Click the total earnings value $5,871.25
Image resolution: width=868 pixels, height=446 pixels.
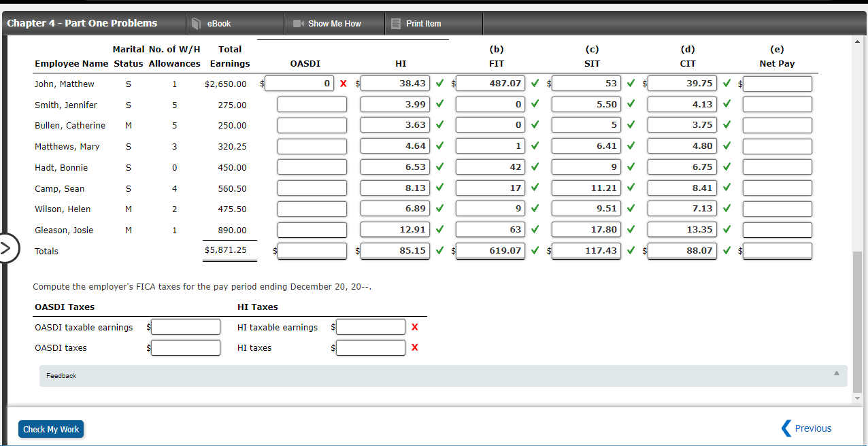[x=225, y=250]
